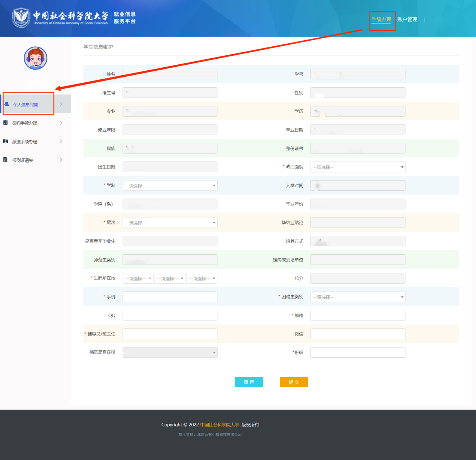
Task: Expand the 报到证遗失 chevron arrow
Action: point(61,160)
